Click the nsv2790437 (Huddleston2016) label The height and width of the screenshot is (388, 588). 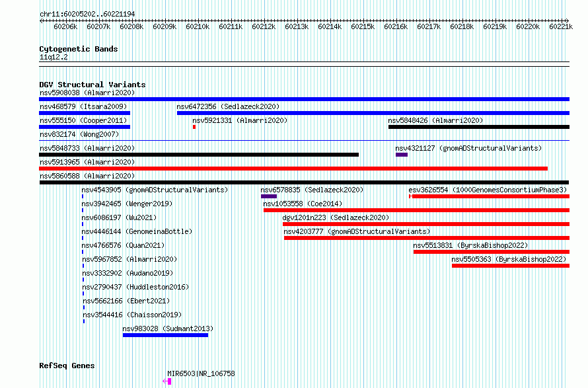[x=135, y=287]
